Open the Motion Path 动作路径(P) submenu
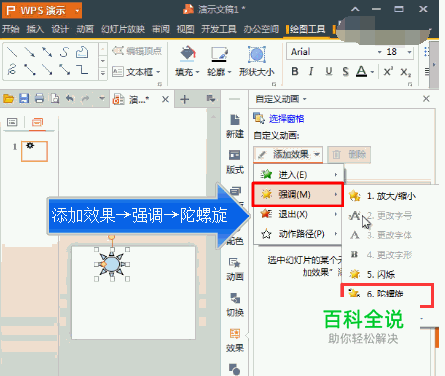The image size is (445, 376). pos(299,234)
